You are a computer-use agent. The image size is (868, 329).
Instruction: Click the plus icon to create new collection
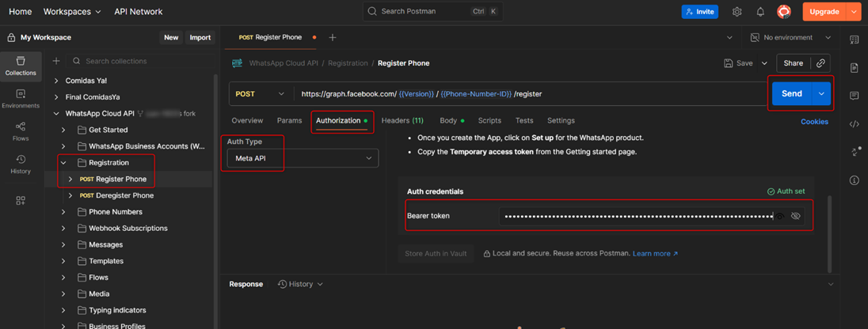pos(56,61)
